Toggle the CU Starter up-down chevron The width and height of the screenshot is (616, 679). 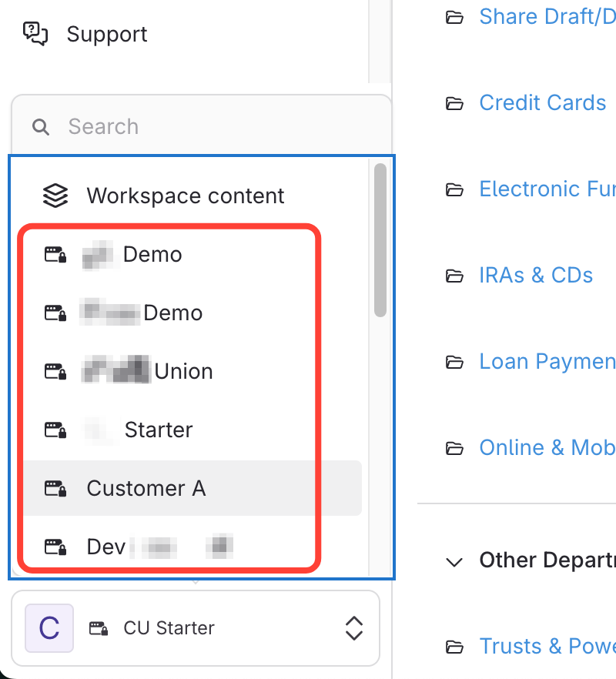point(353,627)
